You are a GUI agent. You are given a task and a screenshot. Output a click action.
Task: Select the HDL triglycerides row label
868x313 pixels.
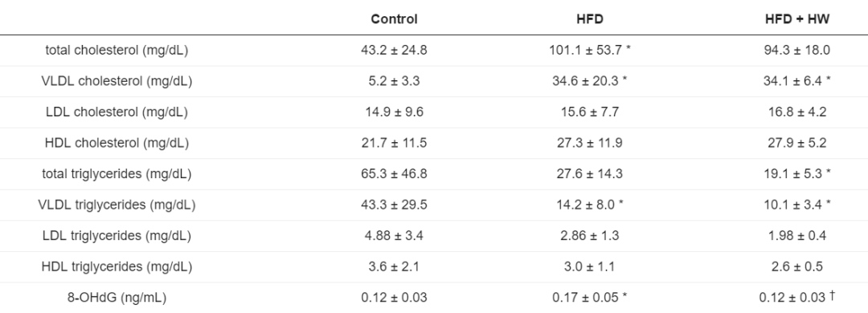(117, 267)
